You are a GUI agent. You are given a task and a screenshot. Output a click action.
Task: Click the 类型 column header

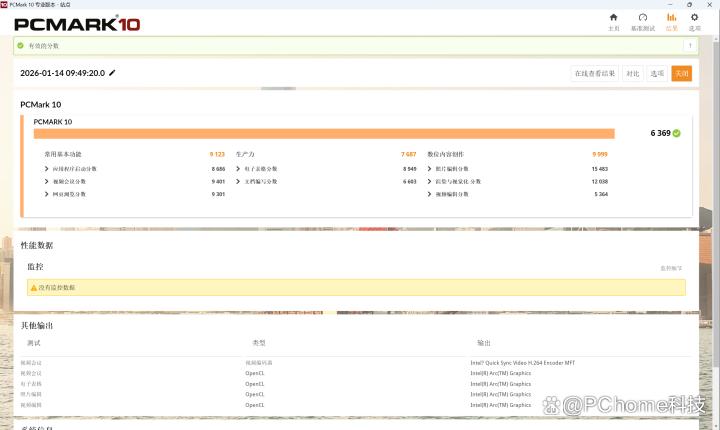tap(259, 343)
